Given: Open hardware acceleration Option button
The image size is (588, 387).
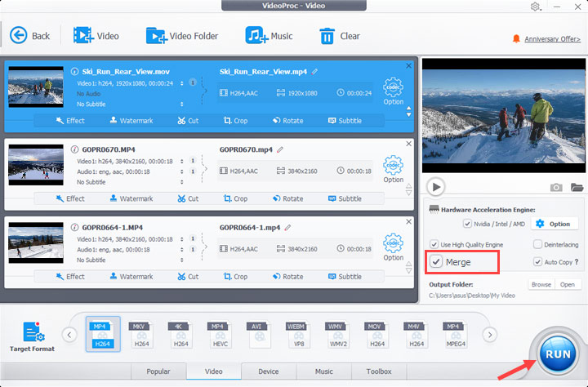Looking at the screenshot, I should point(553,224).
